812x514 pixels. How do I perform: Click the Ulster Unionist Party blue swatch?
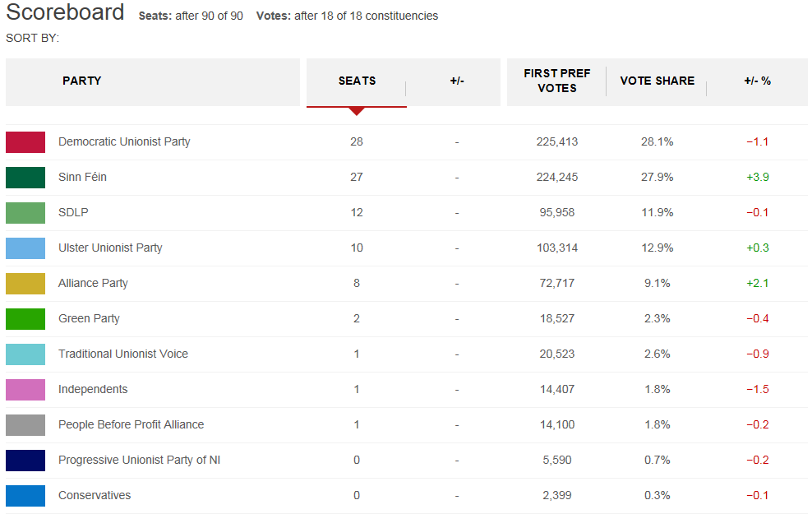25,248
